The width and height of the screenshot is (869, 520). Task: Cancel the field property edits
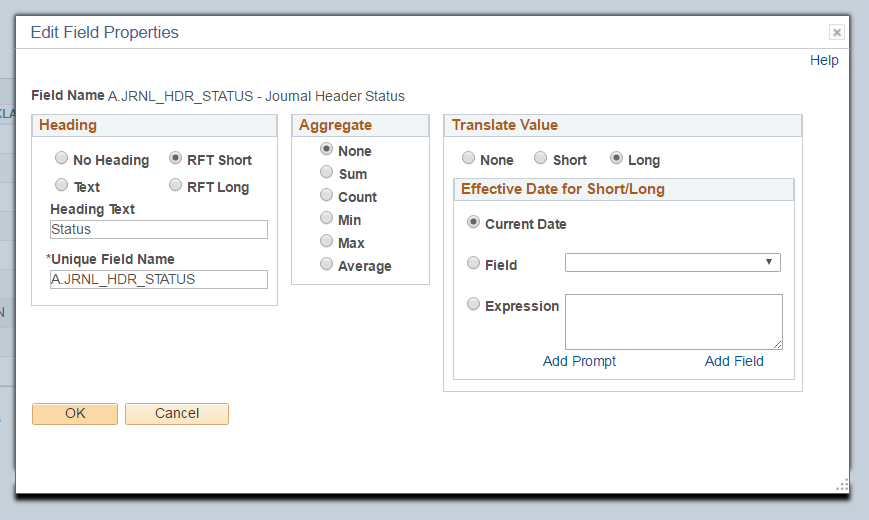coord(177,414)
